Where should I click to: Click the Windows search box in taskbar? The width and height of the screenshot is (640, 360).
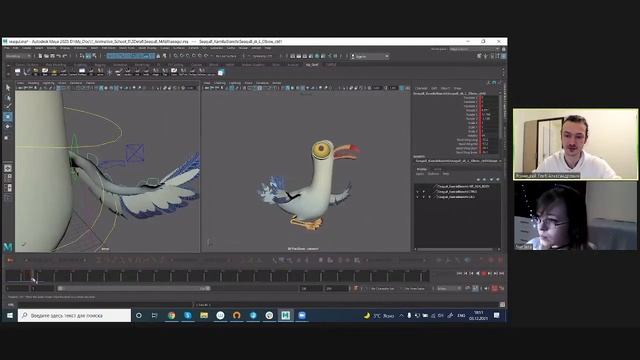(x=74, y=316)
